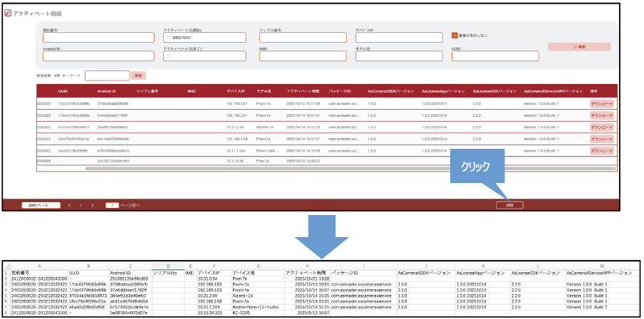
Task: Click the contract number input field
Action: point(98,38)
